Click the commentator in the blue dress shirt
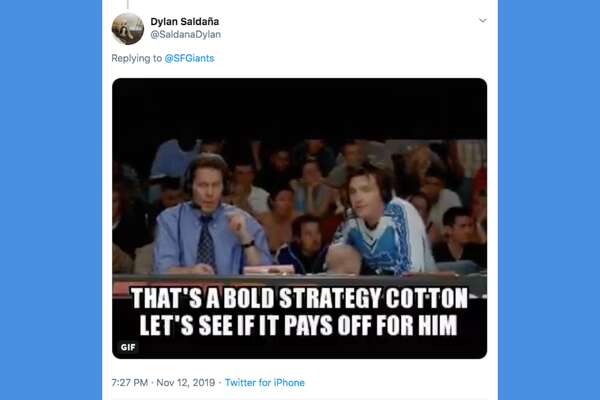This screenshot has width=600, height=400. click(209, 214)
